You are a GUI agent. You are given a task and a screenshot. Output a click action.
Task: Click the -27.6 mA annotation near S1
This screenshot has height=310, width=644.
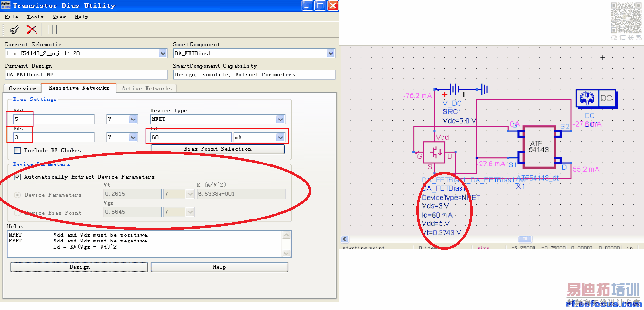pos(491,164)
